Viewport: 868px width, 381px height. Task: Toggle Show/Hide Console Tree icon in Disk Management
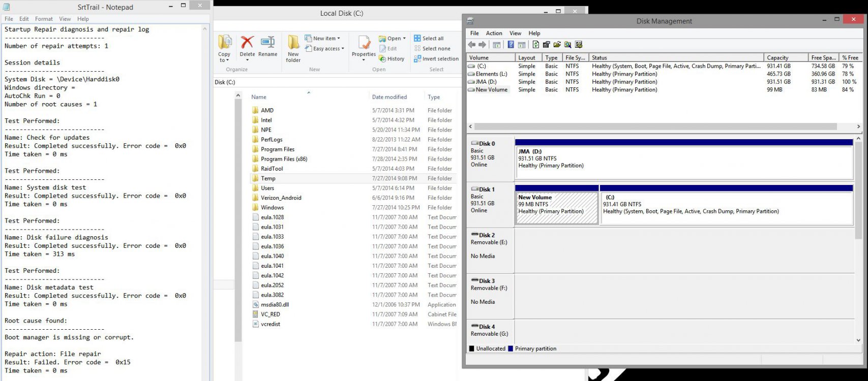coord(497,45)
